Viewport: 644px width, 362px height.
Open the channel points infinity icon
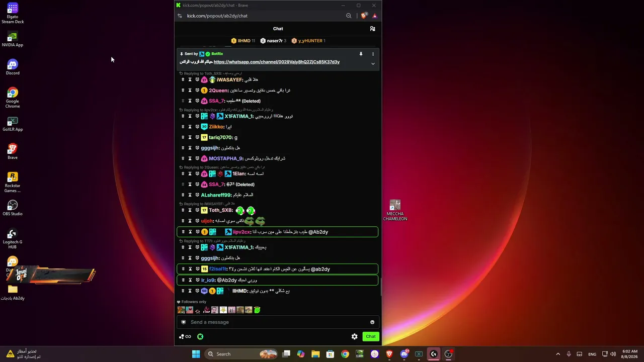[188, 337]
